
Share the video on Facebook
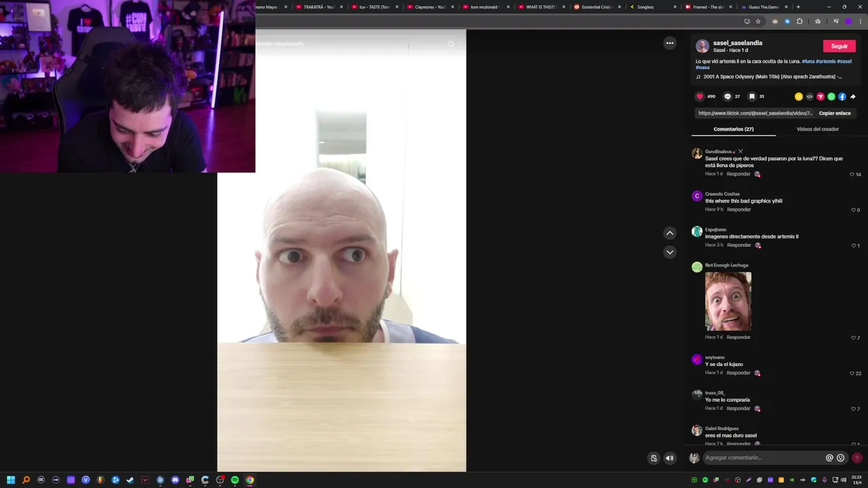tap(842, 96)
